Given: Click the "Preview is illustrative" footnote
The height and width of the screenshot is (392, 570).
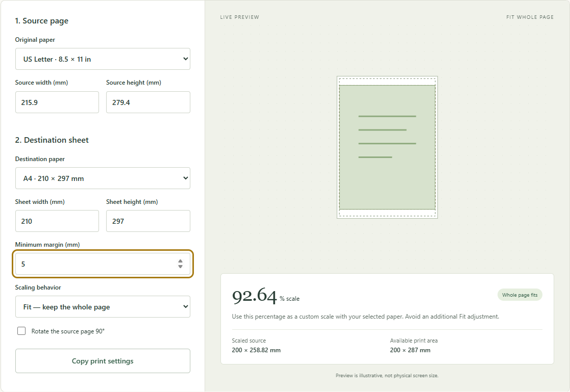Looking at the screenshot, I should point(387,376).
